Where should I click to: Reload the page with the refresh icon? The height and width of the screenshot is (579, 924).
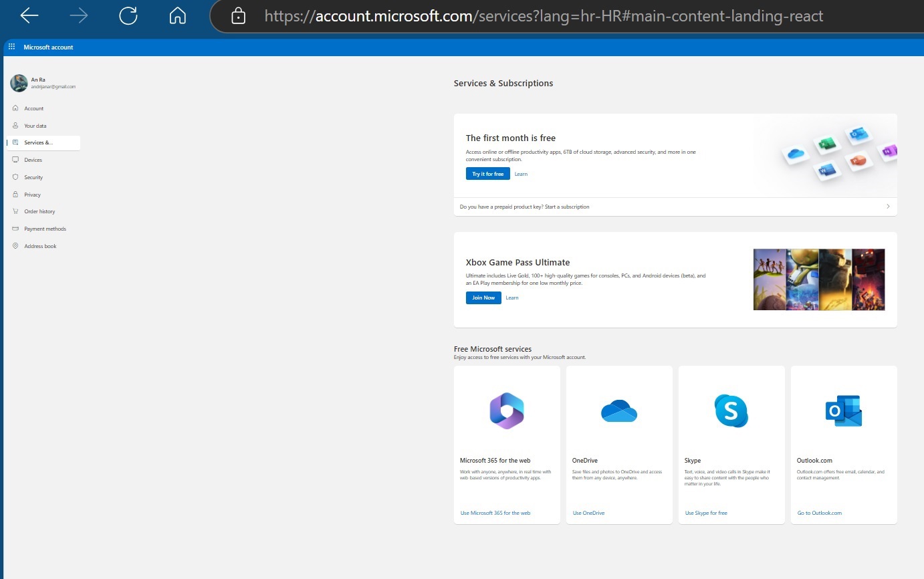128,16
